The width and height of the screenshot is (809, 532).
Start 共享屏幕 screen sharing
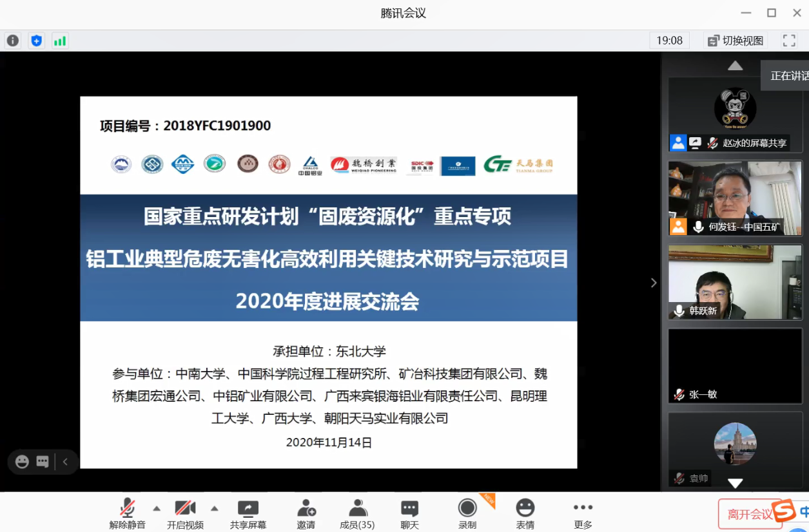point(248,514)
